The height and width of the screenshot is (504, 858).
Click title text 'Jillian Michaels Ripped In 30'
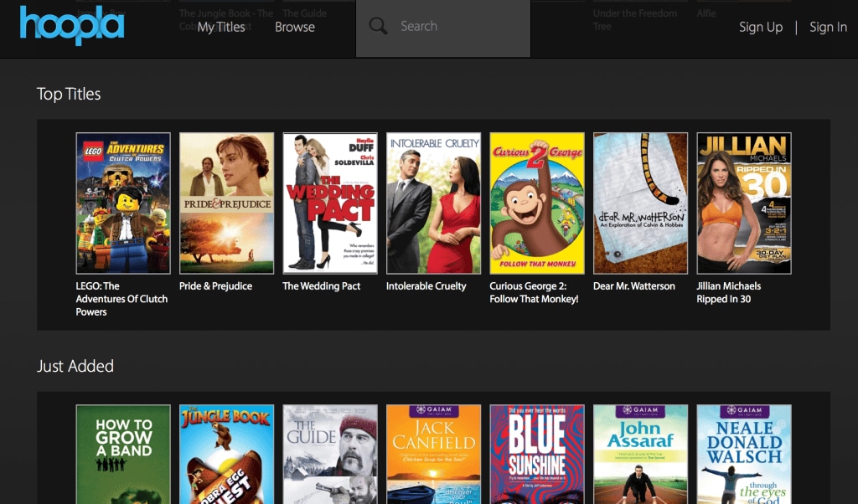click(728, 292)
